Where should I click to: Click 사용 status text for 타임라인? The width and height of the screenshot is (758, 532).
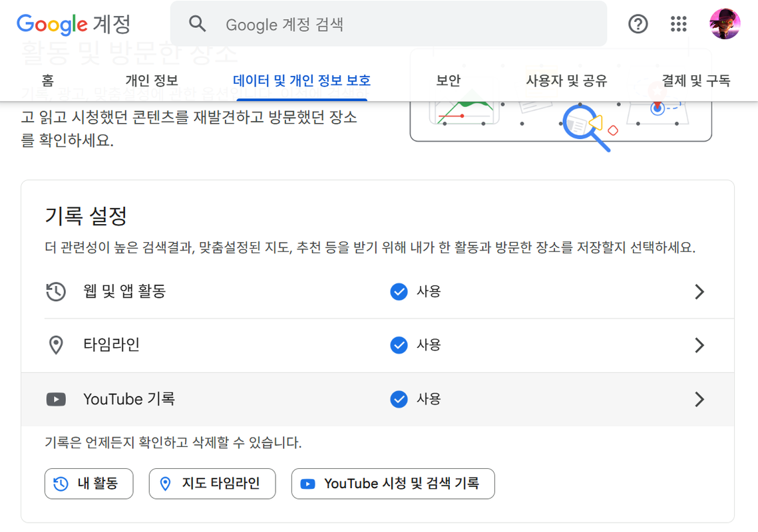pyautogui.click(x=429, y=345)
